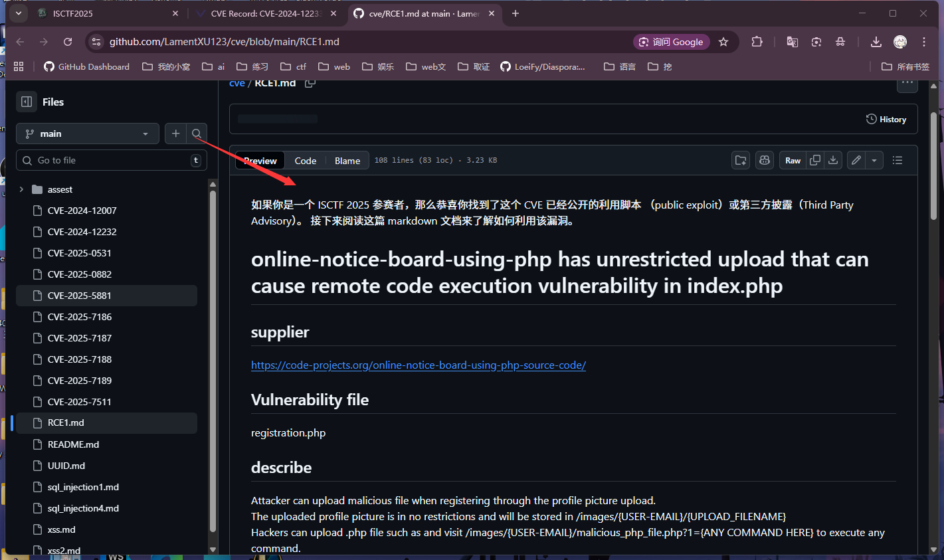Open the document outline list icon
944x560 pixels.
(897, 160)
